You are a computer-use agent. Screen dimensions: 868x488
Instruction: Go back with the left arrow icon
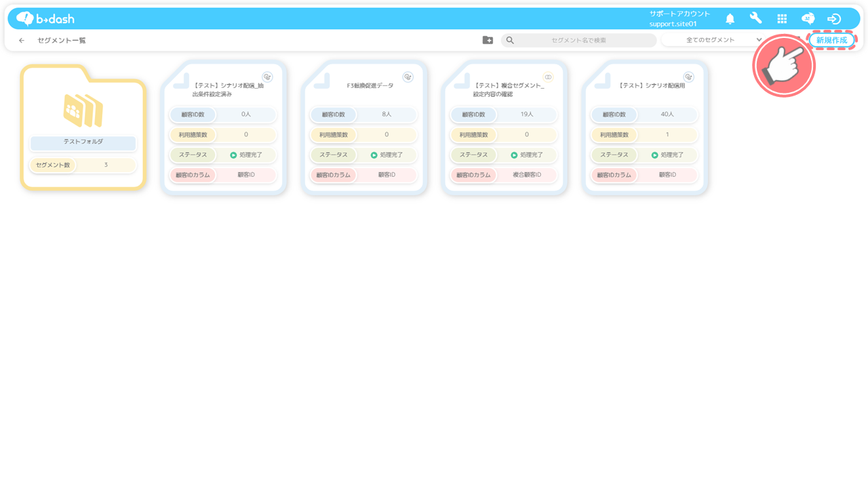22,41
